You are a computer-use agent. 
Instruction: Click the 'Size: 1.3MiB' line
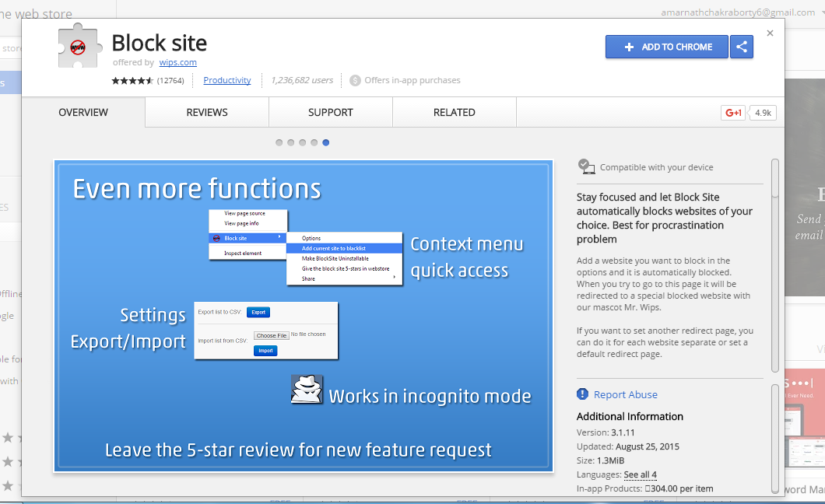600,460
